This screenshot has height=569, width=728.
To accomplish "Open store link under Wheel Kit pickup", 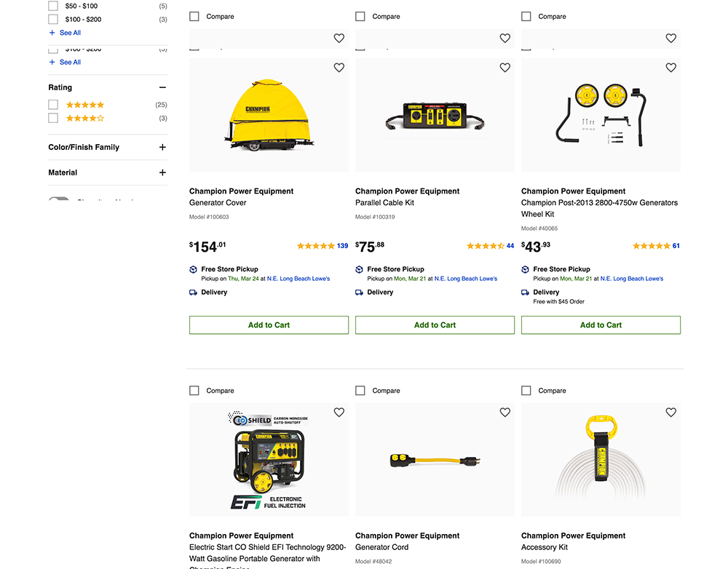I will click(632, 279).
